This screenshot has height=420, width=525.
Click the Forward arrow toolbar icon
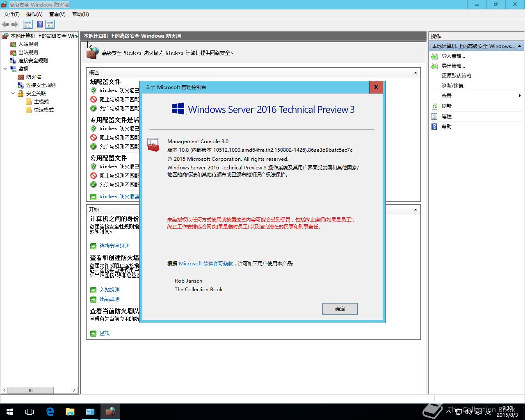[x=15, y=25]
